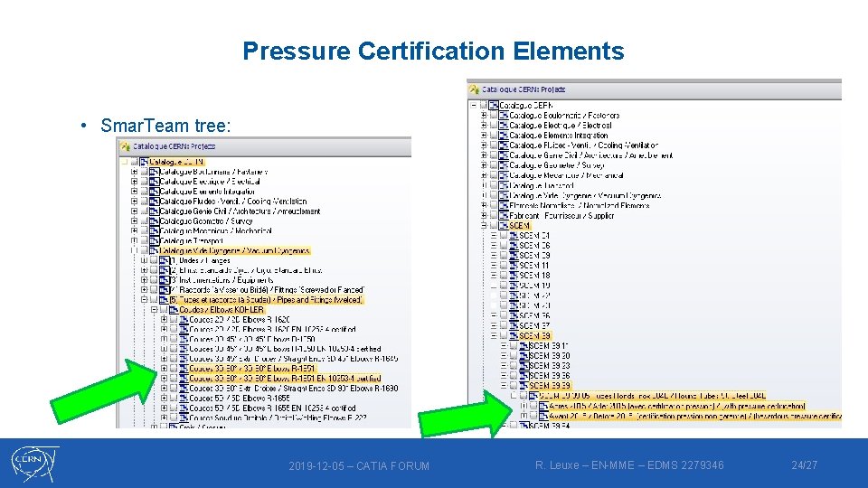The height and width of the screenshot is (488, 868).
Task: Select 'Coudes Soudure Orbitale / Orbital Welding Elbows' row
Action: coord(278,418)
